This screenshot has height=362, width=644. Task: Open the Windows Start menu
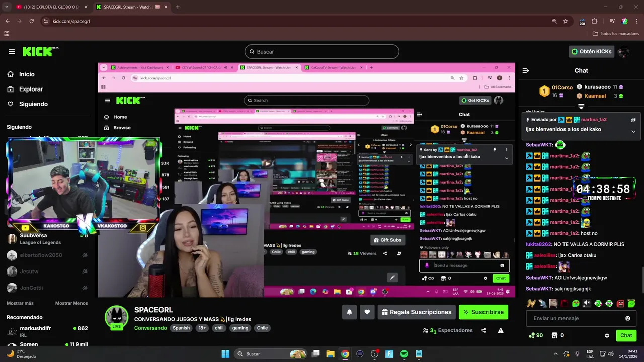[x=225, y=354]
